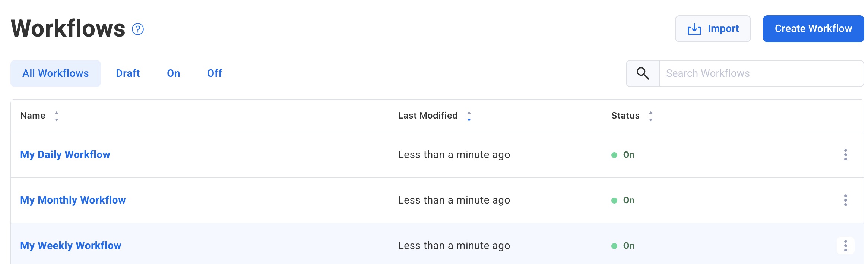Sort by Last Modified descending arrow

pos(469,119)
